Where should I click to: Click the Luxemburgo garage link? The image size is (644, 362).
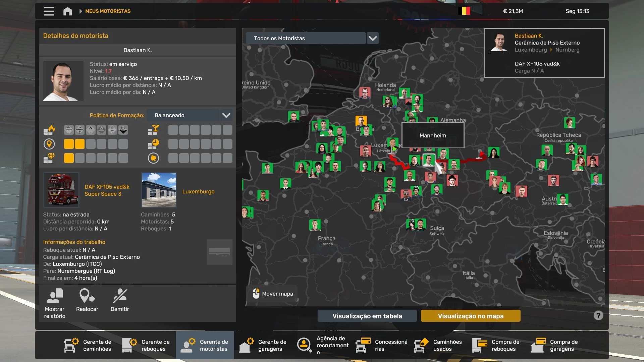pos(198,191)
